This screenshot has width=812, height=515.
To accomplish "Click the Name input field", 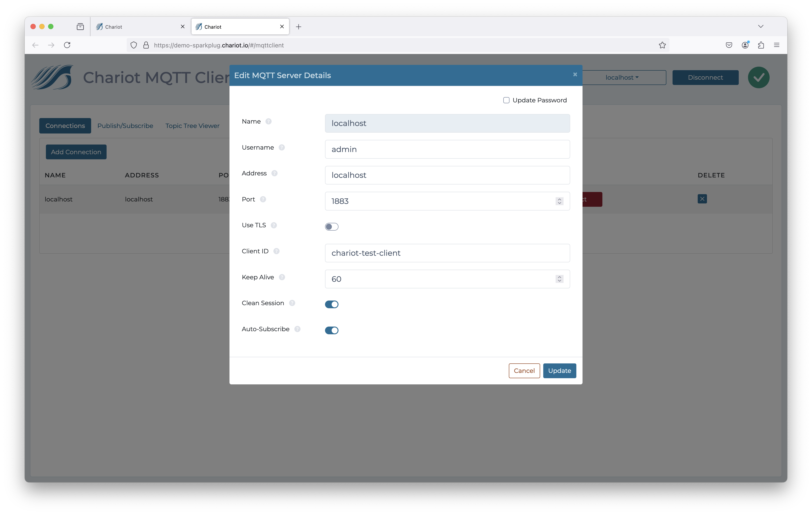I will pyautogui.click(x=447, y=123).
